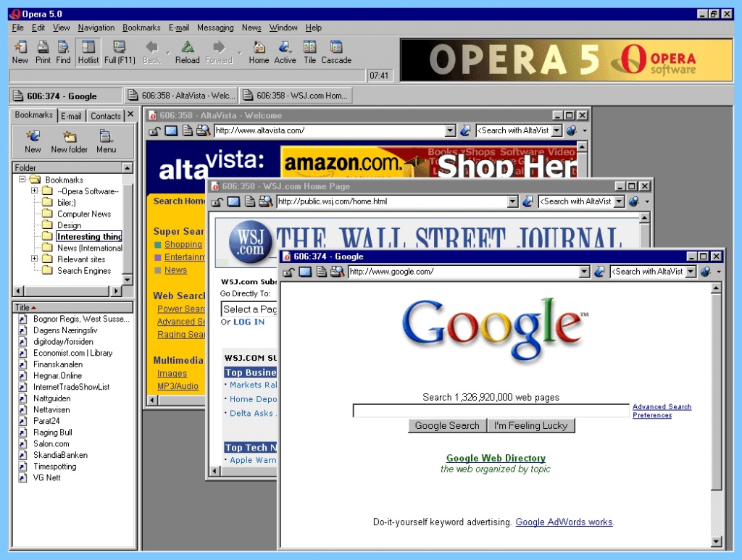The width and height of the screenshot is (742, 560).
Task: Click the I'm Feeling Lucky button
Action: (x=531, y=426)
